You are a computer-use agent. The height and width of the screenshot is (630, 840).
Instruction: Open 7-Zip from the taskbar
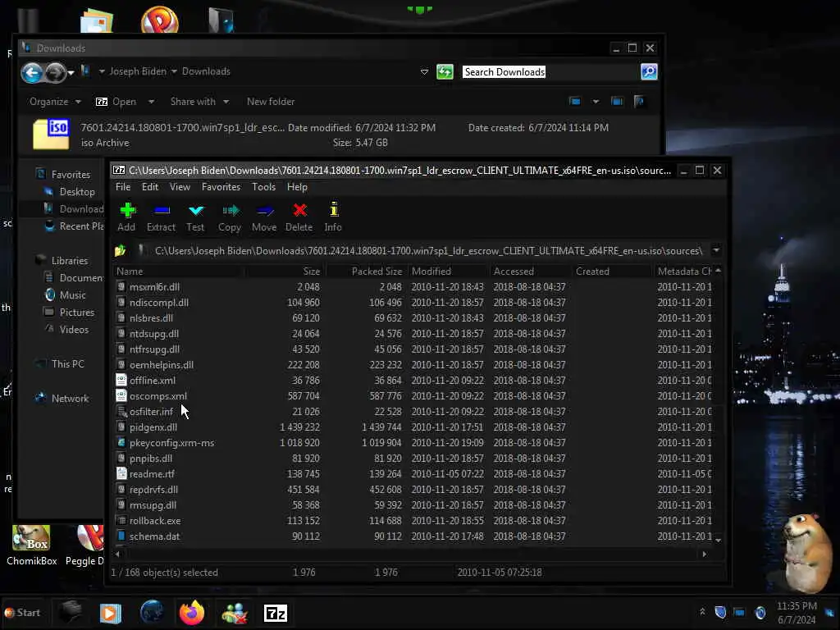276,613
